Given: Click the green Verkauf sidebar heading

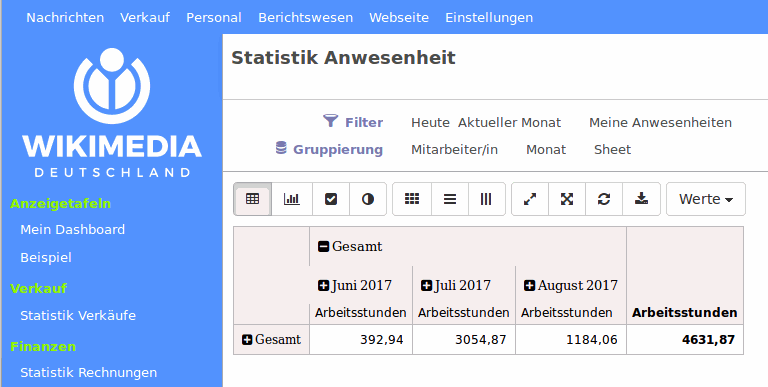Looking at the screenshot, I should click(39, 289).
